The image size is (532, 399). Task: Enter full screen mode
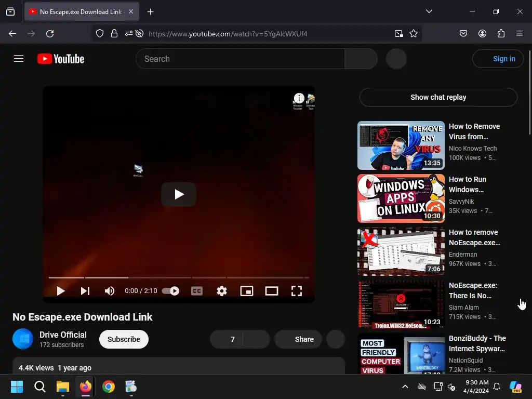click(x=297, y=291)
